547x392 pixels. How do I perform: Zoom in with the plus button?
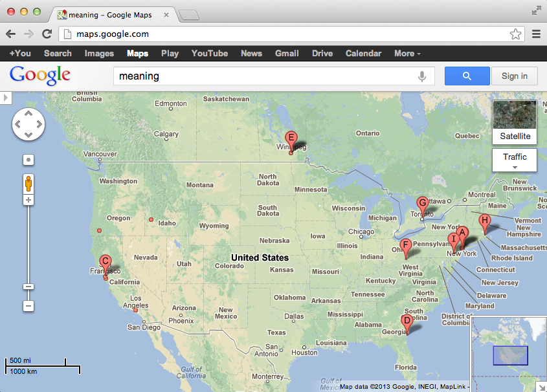(28, 200)
